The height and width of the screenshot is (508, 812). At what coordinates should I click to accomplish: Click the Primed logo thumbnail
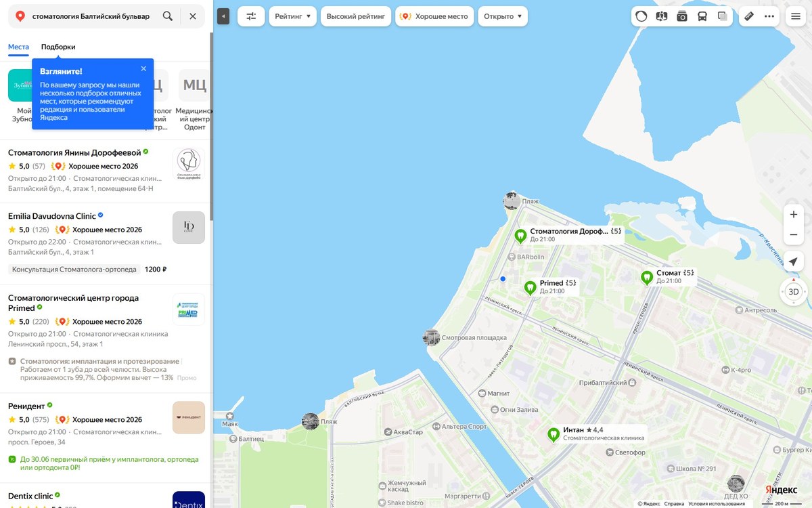click(x=189, y=310)
